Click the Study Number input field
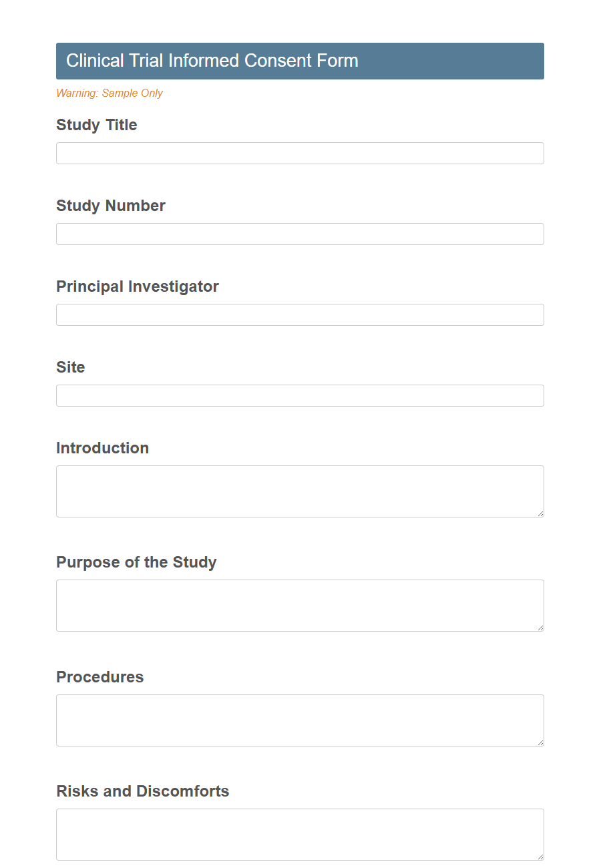 (x=299, y=234)
